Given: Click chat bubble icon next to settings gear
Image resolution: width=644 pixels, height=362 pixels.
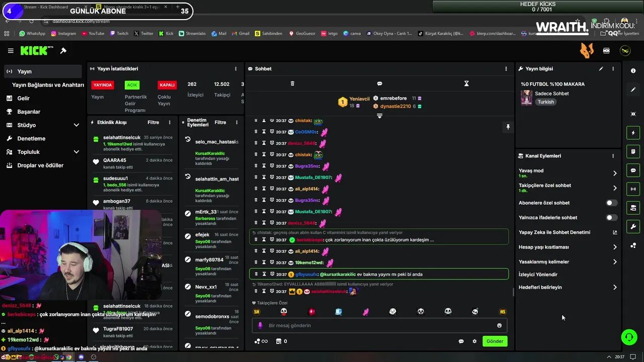Looking at the screenshot, I should tap(461, 341).
